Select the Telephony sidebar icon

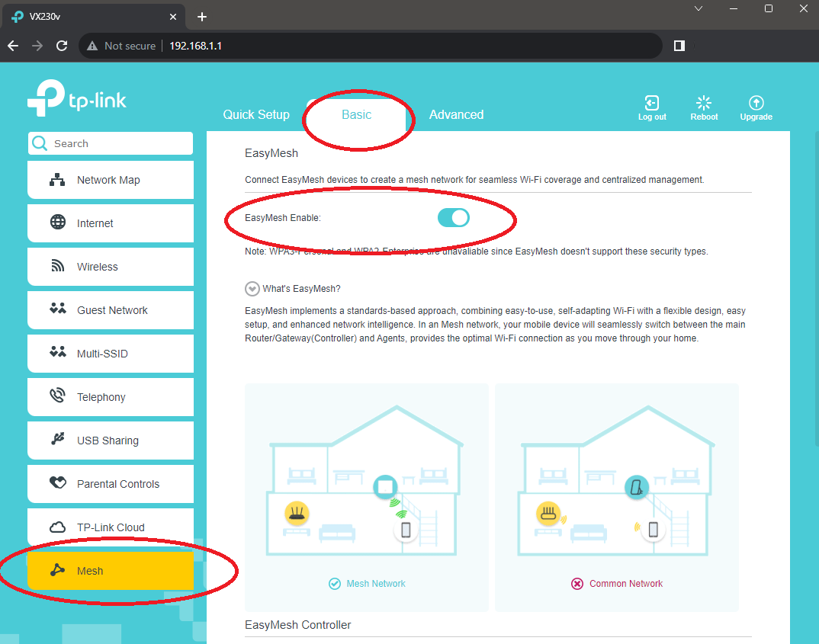click(x=110, y=396)
